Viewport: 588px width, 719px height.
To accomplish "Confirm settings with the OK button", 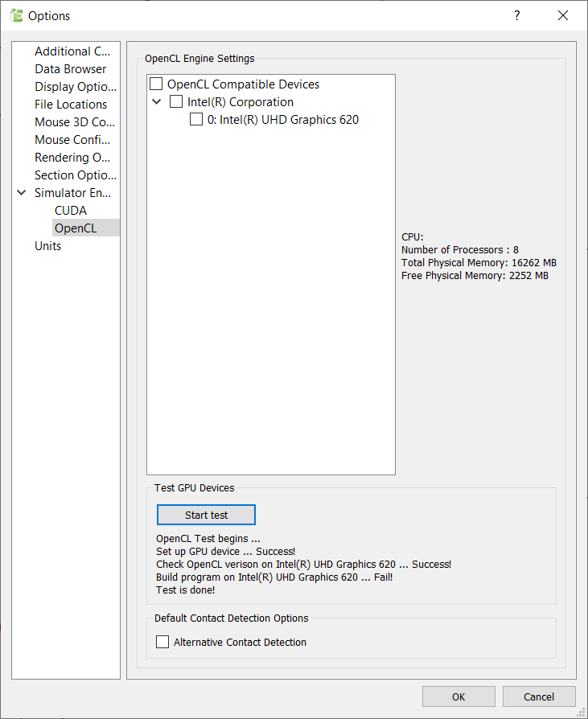I will click(x=458, y=696).
